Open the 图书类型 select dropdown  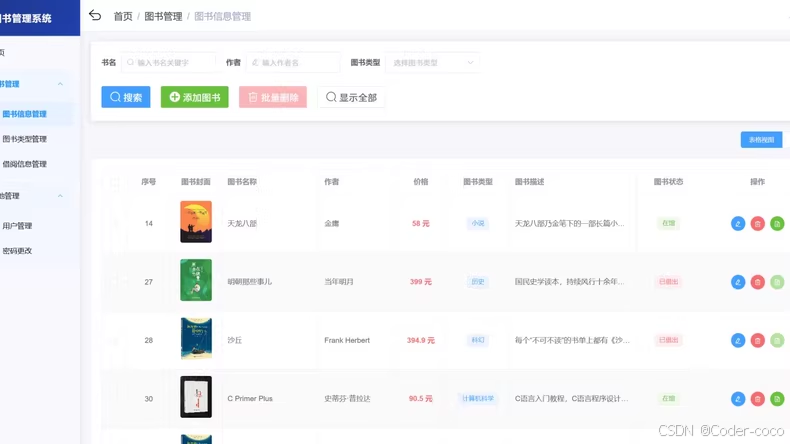pos(432,62)
